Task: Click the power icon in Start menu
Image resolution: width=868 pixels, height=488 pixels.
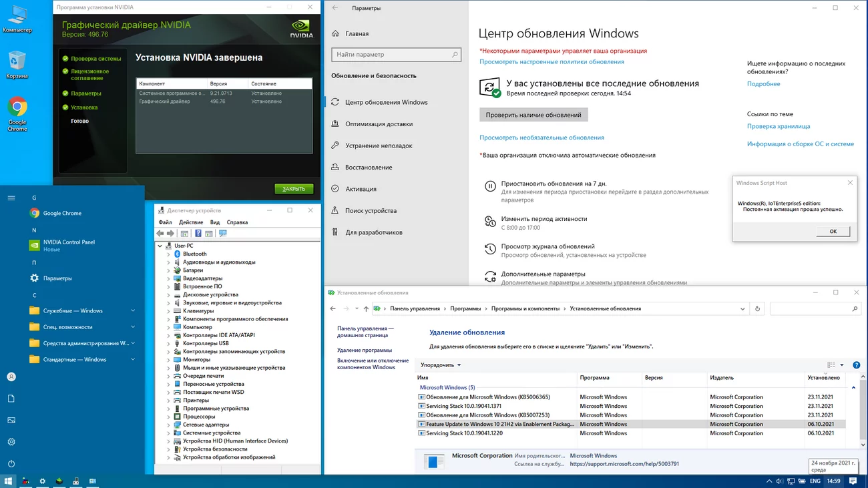Action: (11, 463)
